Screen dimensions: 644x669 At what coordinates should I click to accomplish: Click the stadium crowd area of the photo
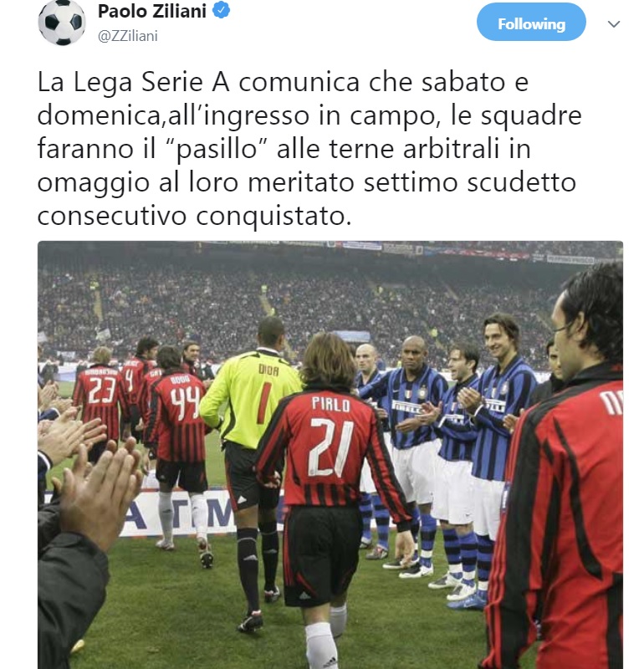[299, 305]
